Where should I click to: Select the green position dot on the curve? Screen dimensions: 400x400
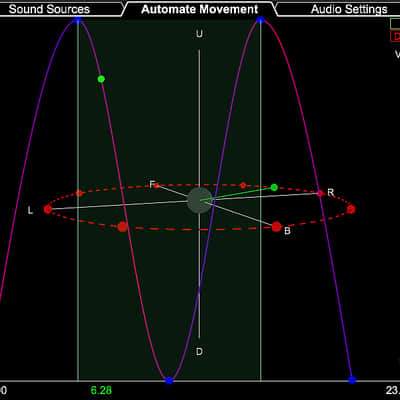click(x=101, y=79)
